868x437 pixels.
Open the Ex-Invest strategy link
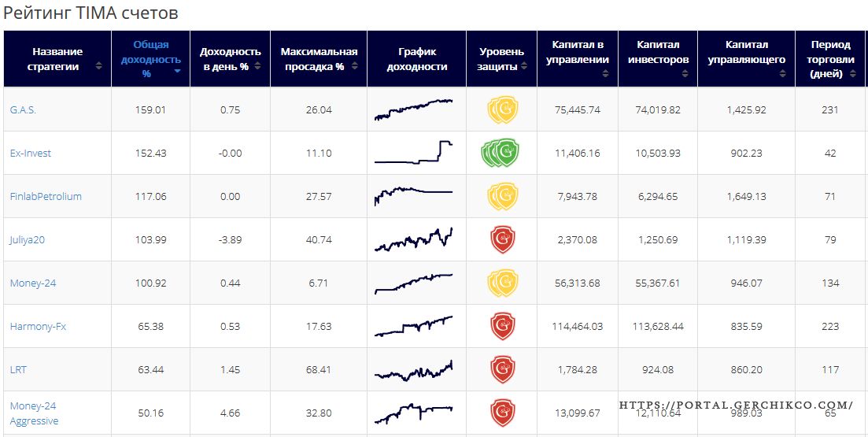tap(31, 153)
